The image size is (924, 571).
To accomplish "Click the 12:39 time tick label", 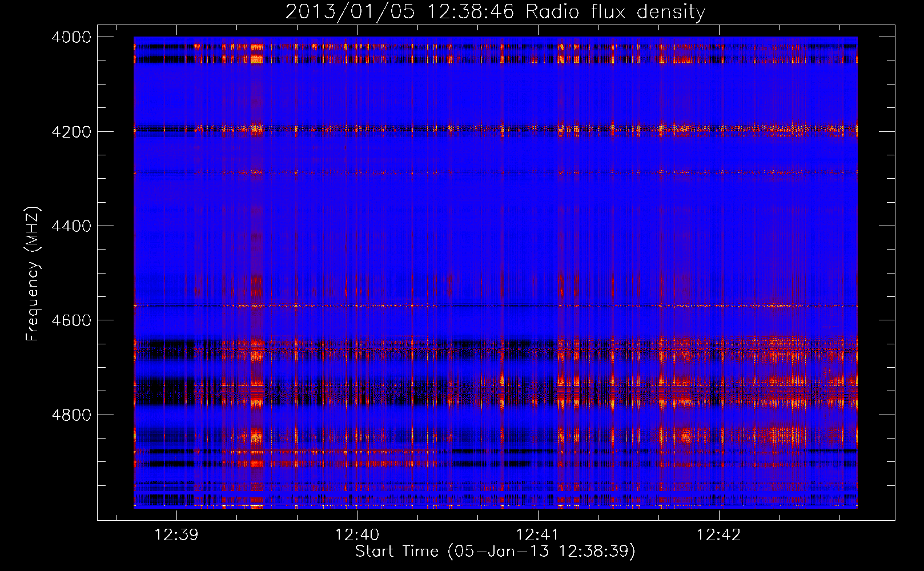I will (x=176, y=535).
